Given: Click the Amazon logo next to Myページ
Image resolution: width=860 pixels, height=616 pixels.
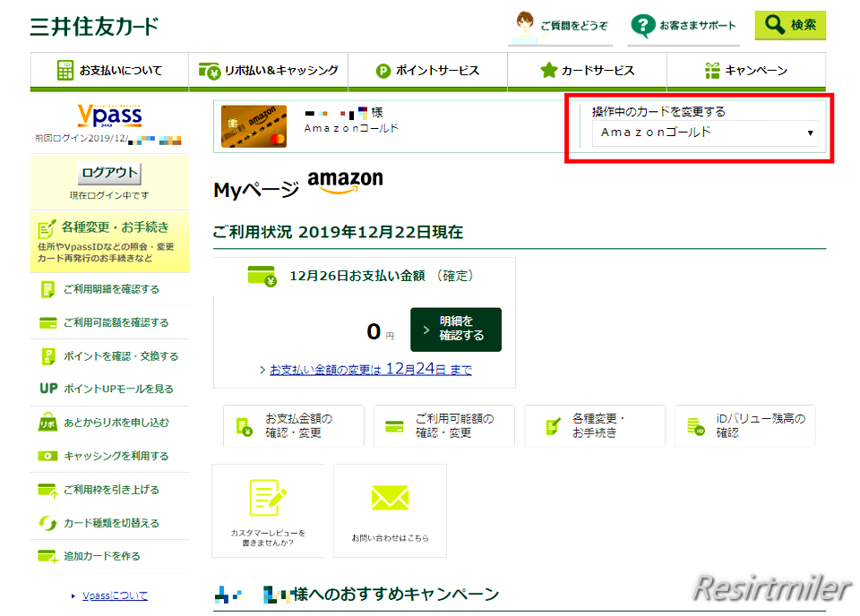Looking at the screenshot, I should click(346, 182).
